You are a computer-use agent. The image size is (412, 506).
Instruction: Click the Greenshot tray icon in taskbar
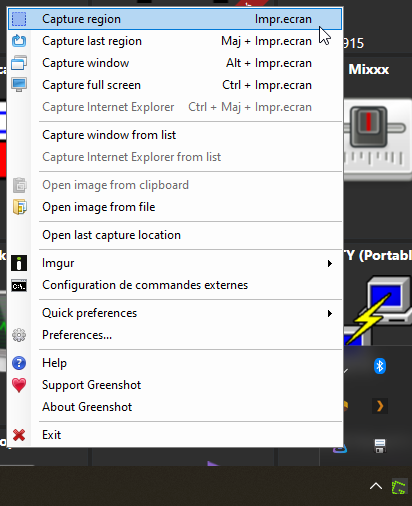point(399,487)
